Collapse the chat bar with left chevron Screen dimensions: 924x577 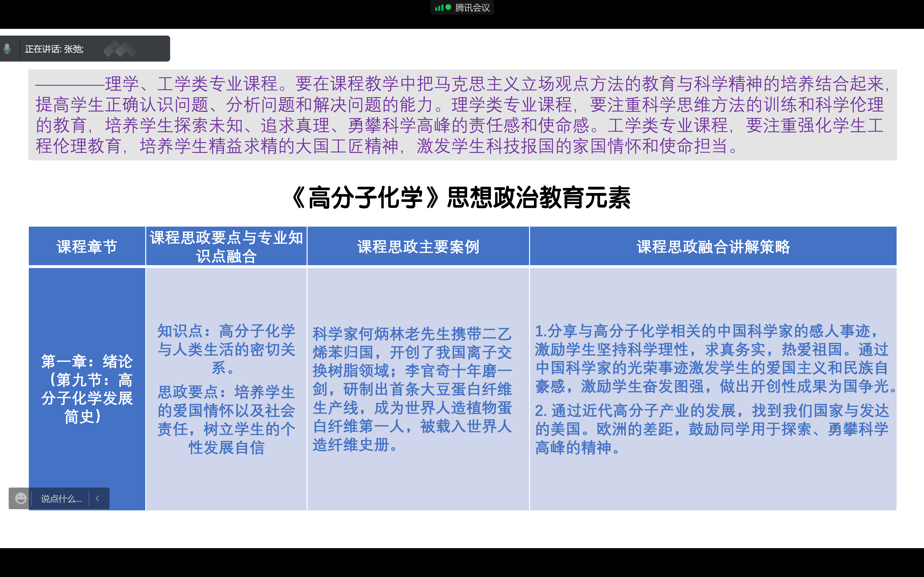(98, 498)
